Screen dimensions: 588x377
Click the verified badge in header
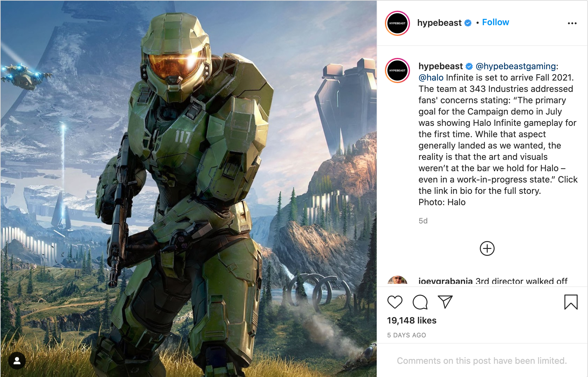pos(468,23)
